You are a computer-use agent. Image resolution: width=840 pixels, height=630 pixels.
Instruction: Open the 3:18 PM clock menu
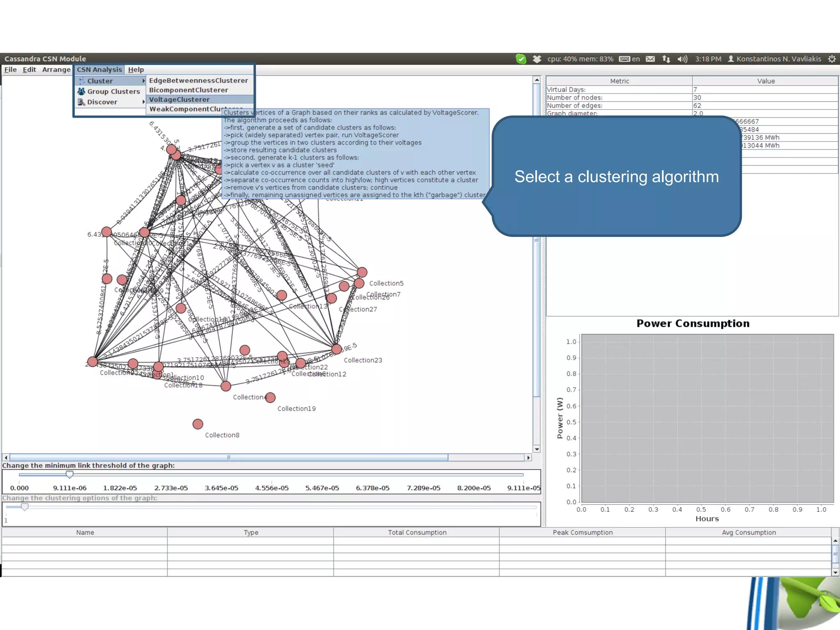click(708, 59)
